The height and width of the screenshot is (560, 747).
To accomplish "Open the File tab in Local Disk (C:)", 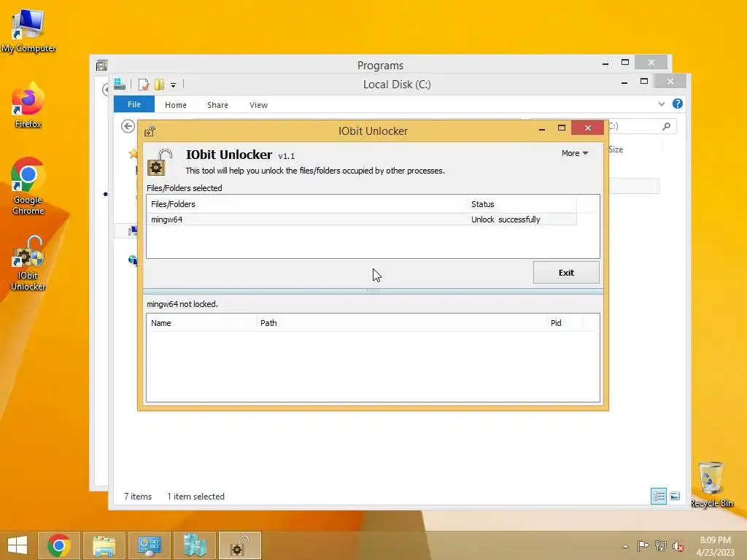I will (134, 104).
